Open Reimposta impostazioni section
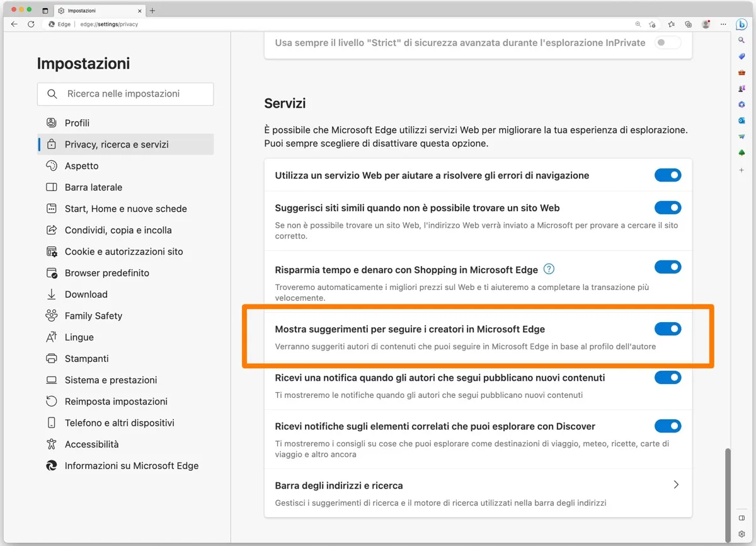This screenshot has height=546, width=756. click(x=125, y=402)
